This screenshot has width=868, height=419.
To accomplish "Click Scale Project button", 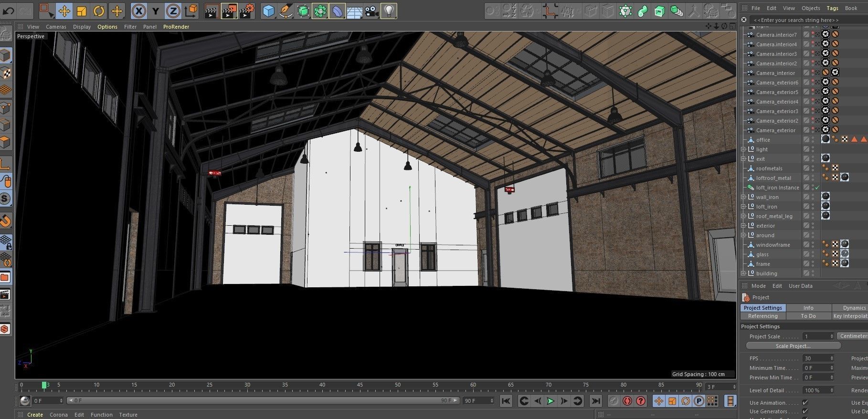I will 793,346.
